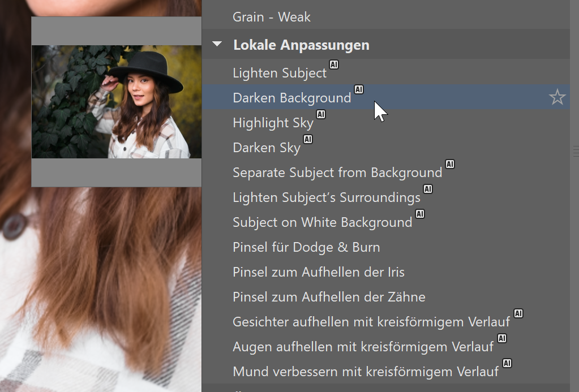Click the AI badge next to Lighten Subject

334,65
